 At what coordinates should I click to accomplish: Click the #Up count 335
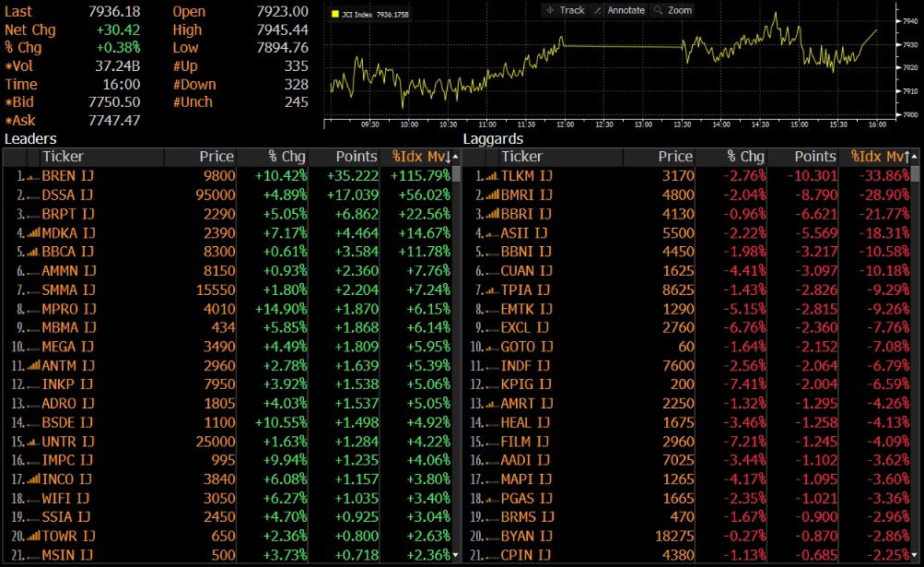pyautogui.click(x=297, y=66)
